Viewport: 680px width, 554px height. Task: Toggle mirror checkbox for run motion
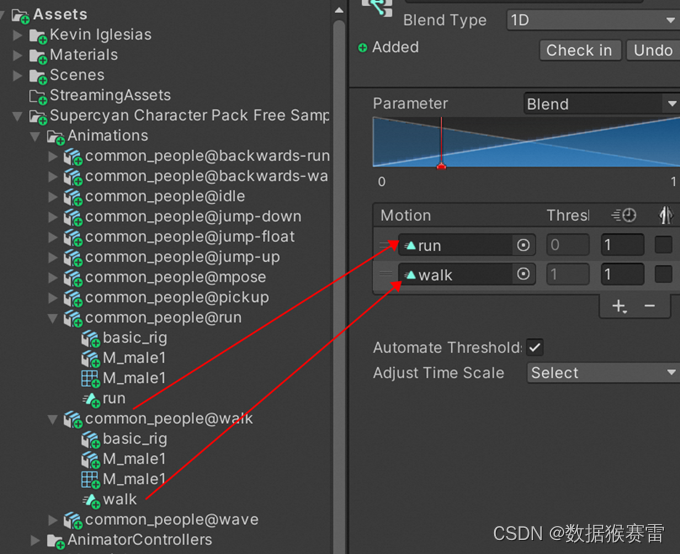tap(663, 245)
